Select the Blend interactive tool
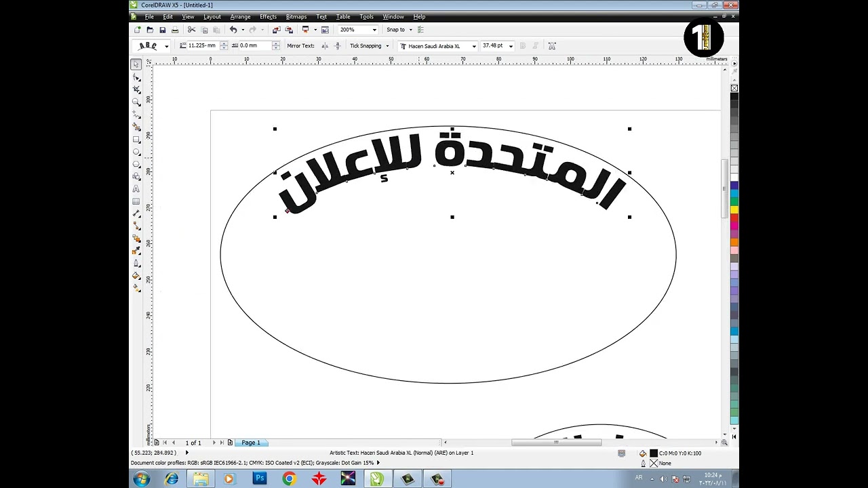Viewport: 868px width, 488px height. point(136,239)
